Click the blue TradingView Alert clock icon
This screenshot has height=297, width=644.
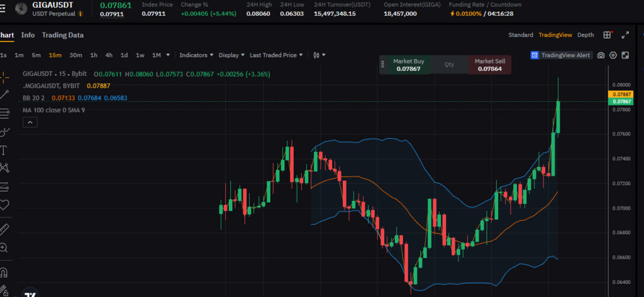[x=535, y=55]
